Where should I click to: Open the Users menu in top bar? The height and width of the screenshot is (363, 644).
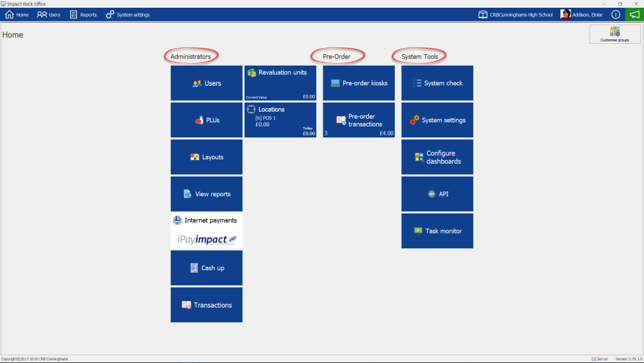[x=48, y=15]
